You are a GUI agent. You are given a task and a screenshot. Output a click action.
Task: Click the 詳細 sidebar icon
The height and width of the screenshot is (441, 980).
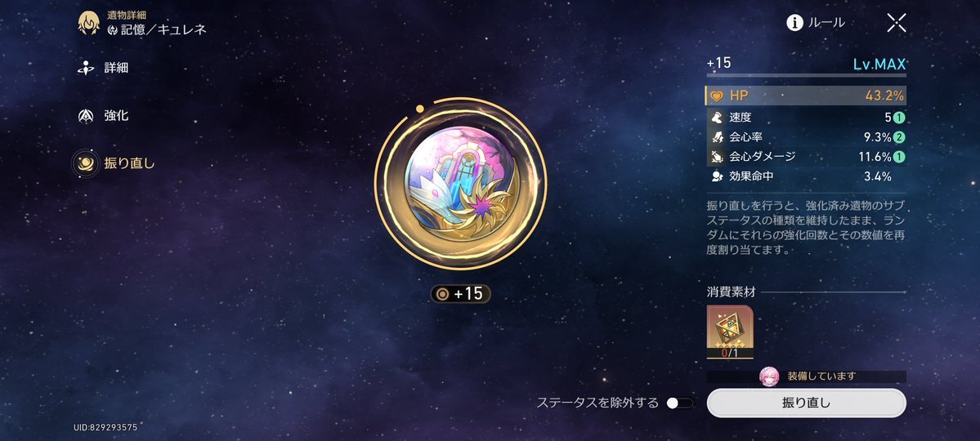(86, 68)
